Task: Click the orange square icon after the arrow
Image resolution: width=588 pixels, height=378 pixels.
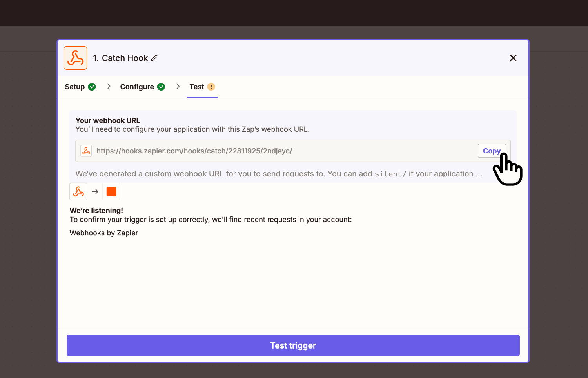Action: point(111,191)
